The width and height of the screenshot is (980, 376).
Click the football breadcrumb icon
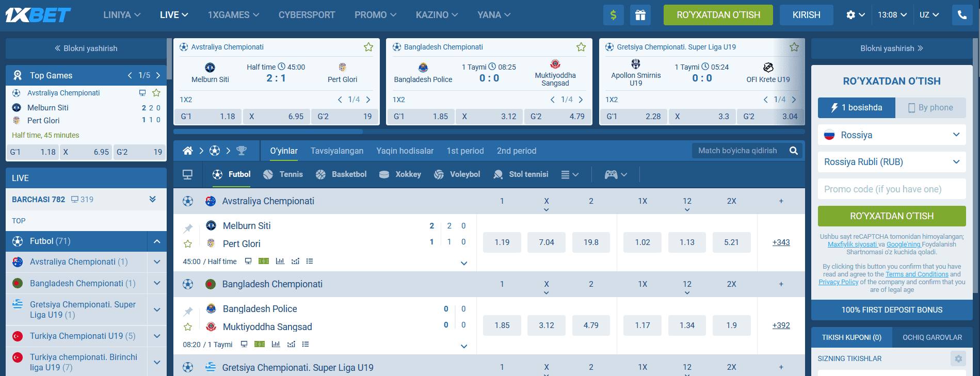[x=215, y=151]
